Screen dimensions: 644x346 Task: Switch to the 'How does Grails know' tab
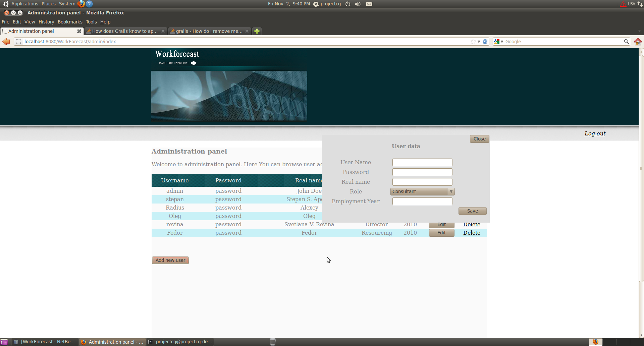[125, 31]
